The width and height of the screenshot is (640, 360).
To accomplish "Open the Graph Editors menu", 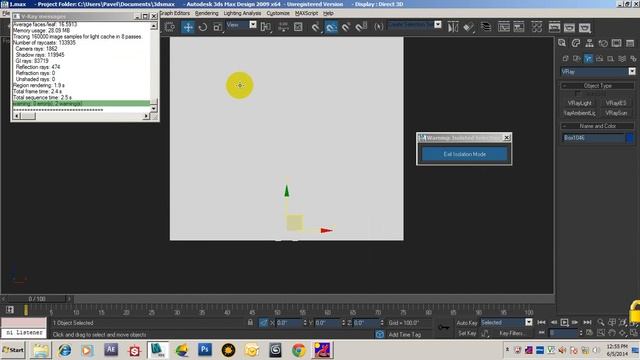I will click(175, 13).
